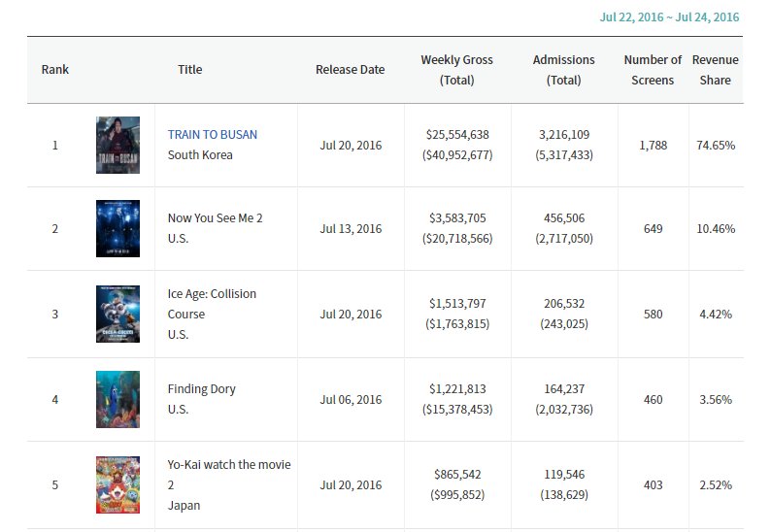This screenshot has width=771, height=532.
Task: Click the Admissions (Total) column header
Action: 563,70
